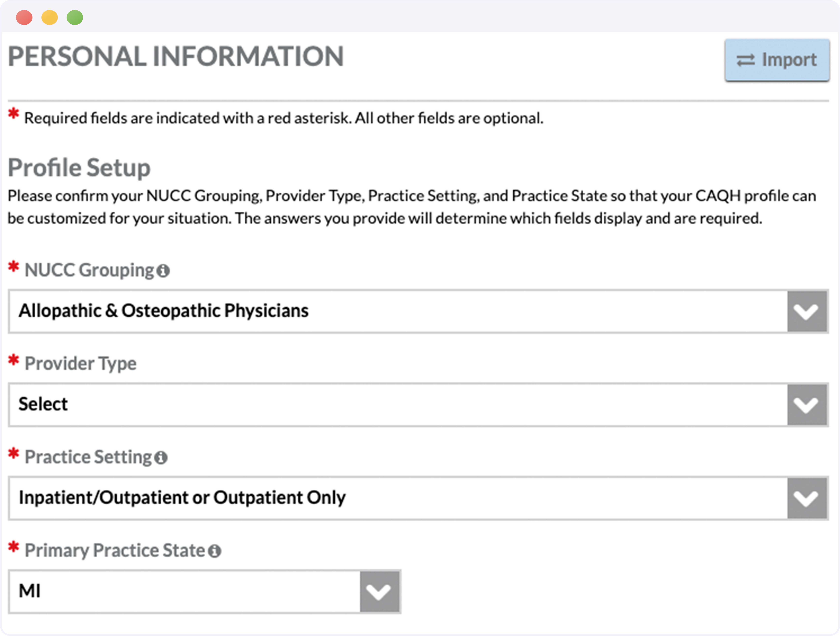Click the yellow minimize window button
The image size is (840, 636).
click(49, 17)
